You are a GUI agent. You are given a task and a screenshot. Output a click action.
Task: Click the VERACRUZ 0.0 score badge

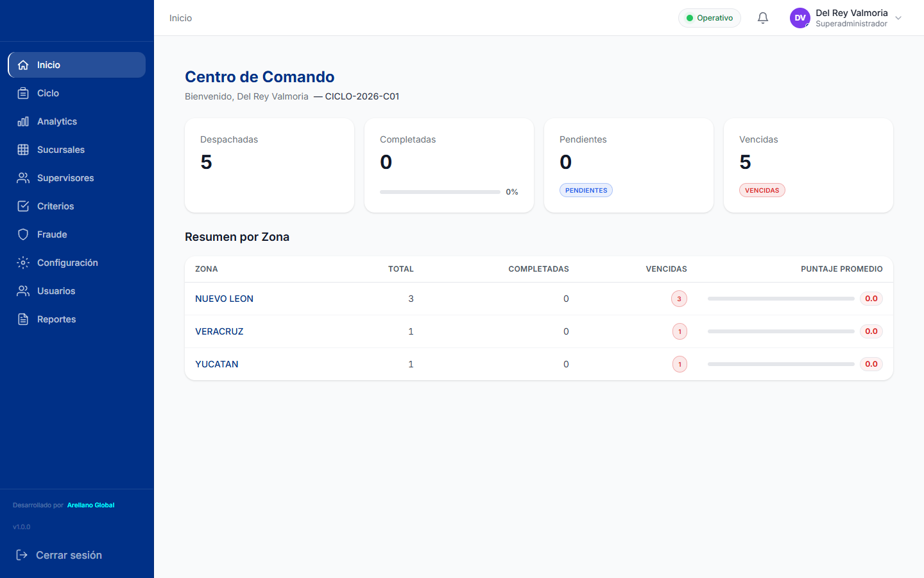pyautogui.click(x=871, y=331)
